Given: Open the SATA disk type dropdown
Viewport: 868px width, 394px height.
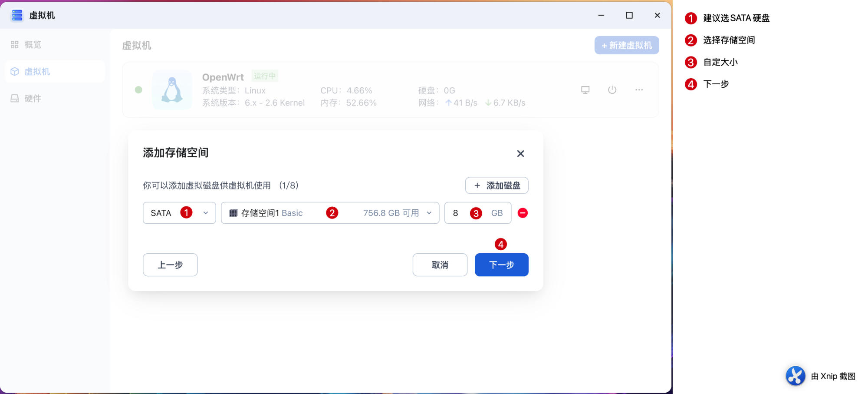Looking at the screenshot, I should click(x=179, y=213).
